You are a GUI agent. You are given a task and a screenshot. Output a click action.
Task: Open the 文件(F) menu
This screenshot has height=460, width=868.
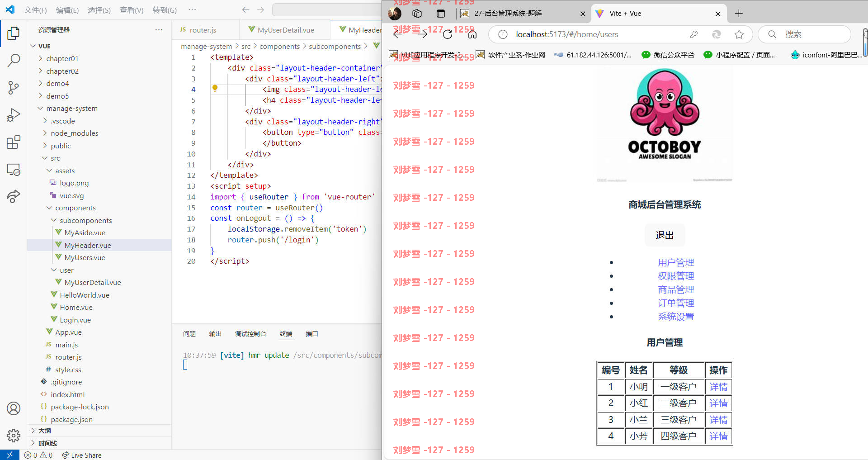(35, 10)
